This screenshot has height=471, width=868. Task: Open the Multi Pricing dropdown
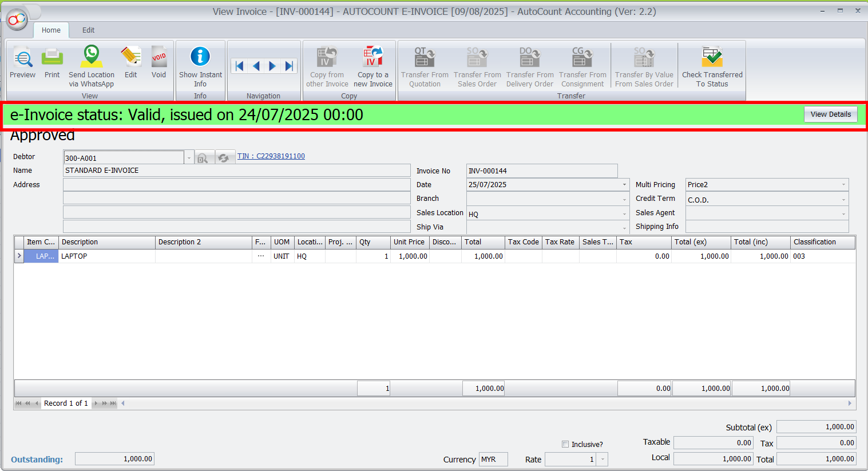(843, 185)
